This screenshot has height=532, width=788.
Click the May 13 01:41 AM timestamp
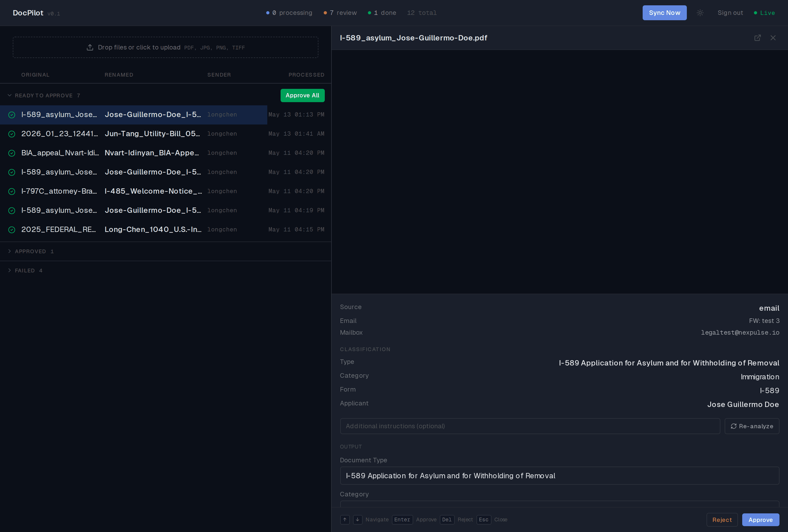coord(296,134)
